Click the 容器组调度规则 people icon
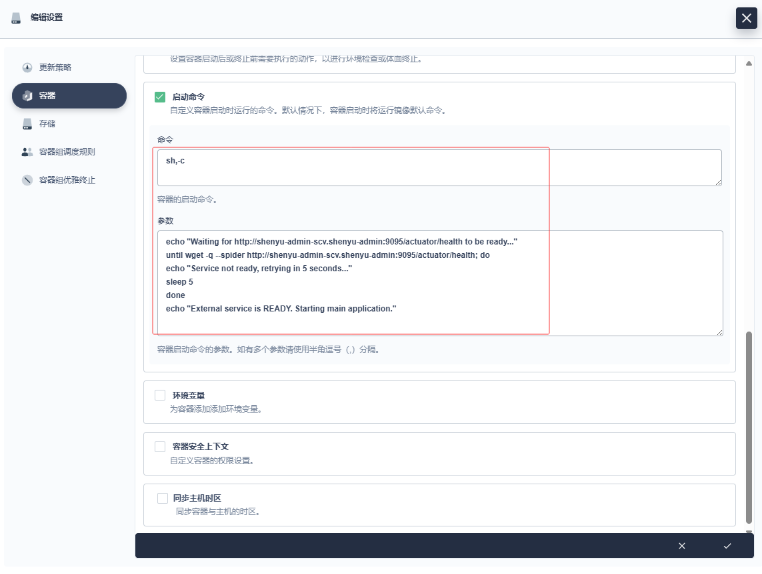This screenshot has height=574, width=762. click(x=28, y=152)
